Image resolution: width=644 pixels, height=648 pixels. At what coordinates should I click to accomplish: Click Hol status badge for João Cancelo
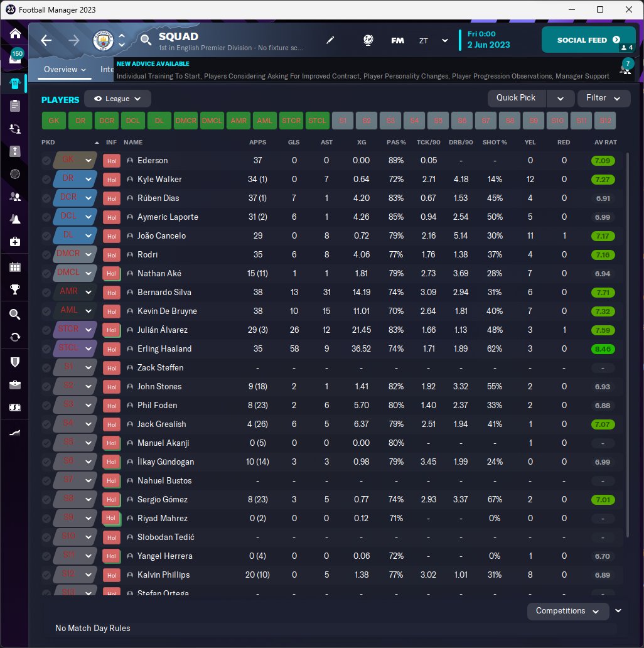tap(112, 236)
